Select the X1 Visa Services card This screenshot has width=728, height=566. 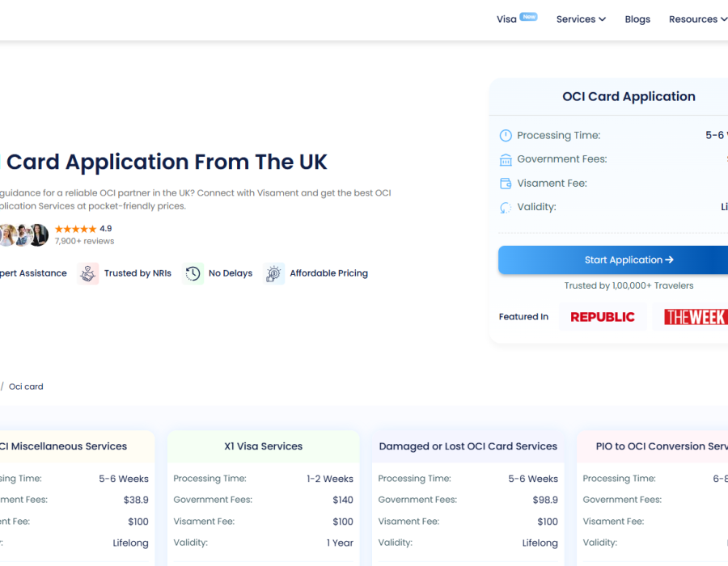coord(263,446)
